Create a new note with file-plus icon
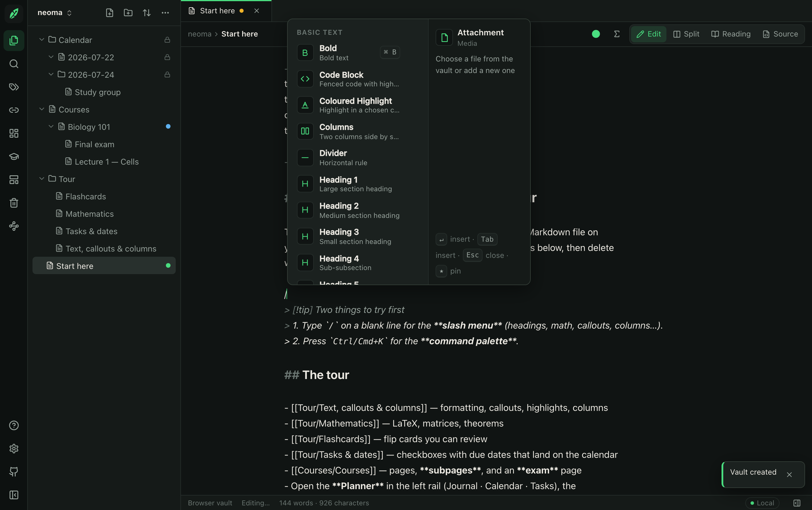Screen dimensions: 812x510 pos(110,13)
